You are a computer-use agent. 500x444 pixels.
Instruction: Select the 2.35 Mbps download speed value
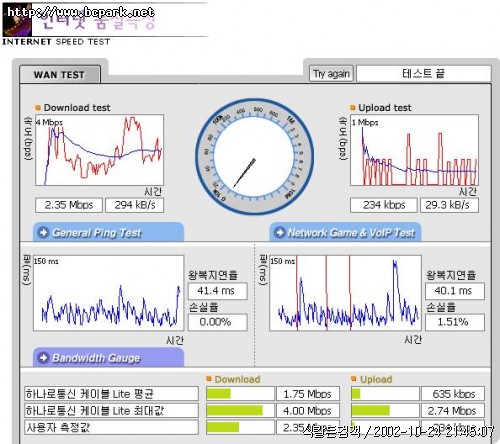[69, 205]
